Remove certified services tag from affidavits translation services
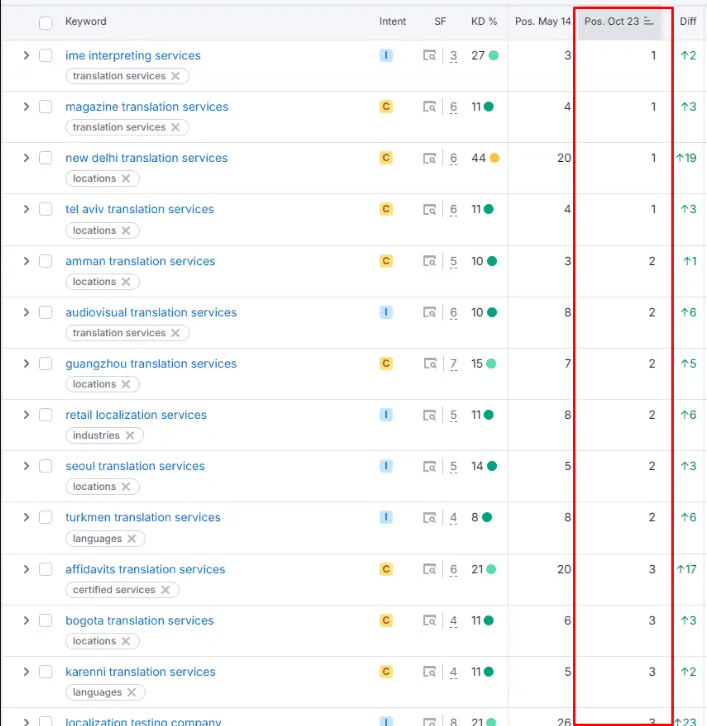Viewport: 707px width, 726px height. (x=165, y=590)
